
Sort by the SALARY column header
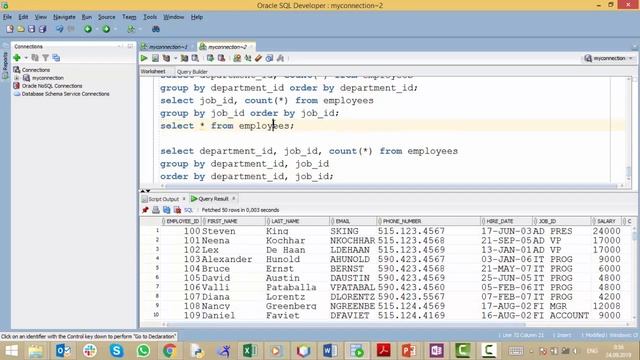pyautogui.click(x=607, y=221)
